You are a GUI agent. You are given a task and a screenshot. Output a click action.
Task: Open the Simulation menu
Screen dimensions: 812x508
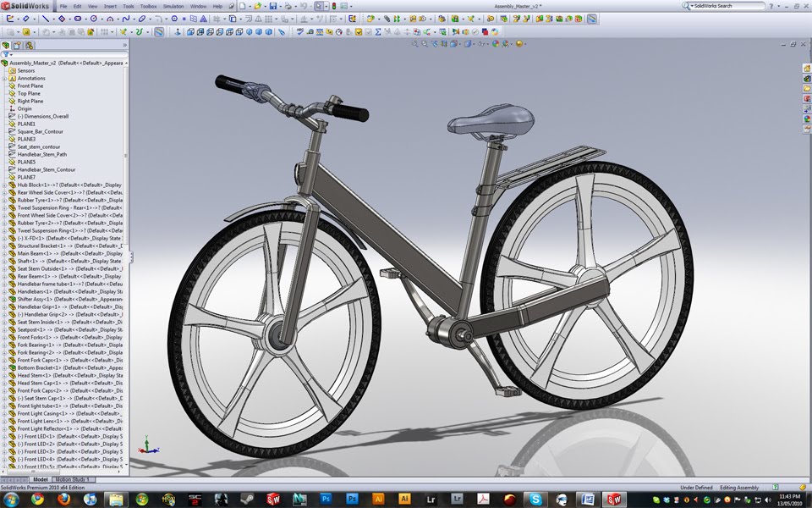pyautogui.click(x=173, y=6)
